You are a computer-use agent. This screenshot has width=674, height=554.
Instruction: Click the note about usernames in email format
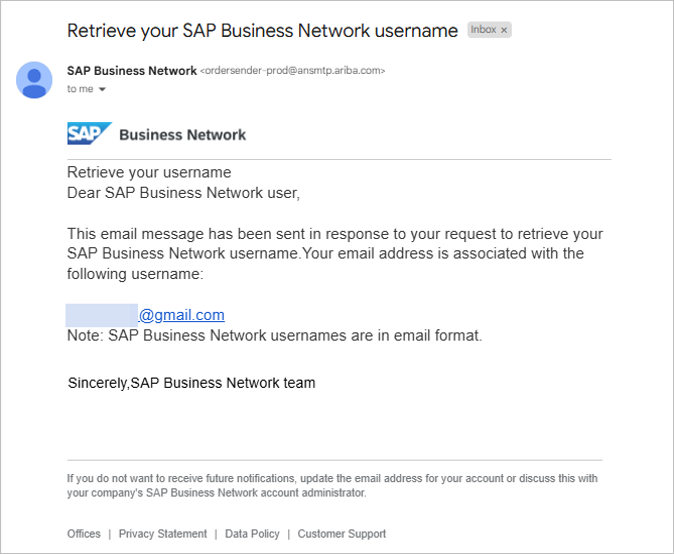pos(274,336)
